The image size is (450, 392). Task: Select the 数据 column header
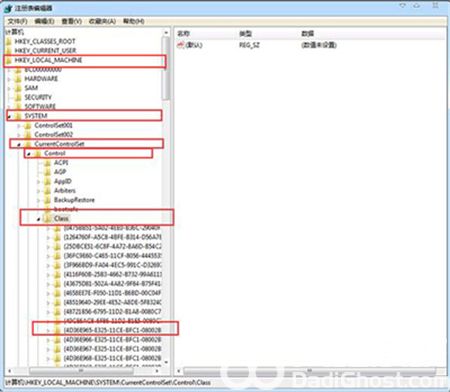click(307, 33)
